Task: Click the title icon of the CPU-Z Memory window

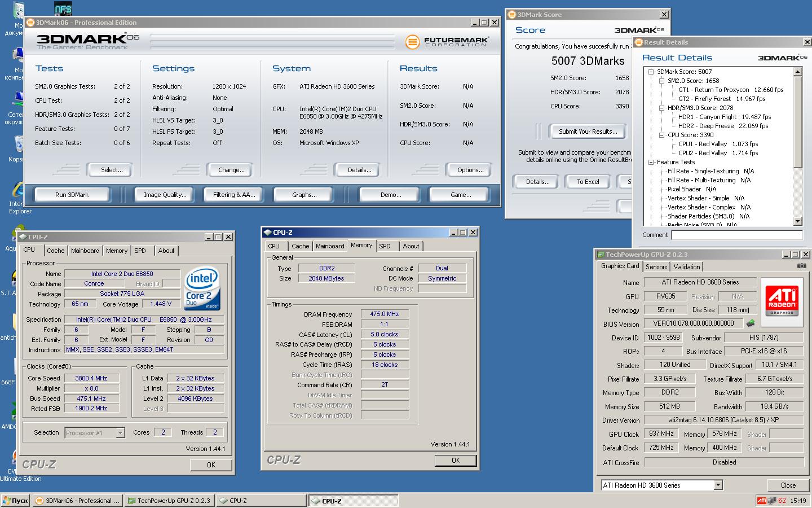Action: tap(267, 233)
